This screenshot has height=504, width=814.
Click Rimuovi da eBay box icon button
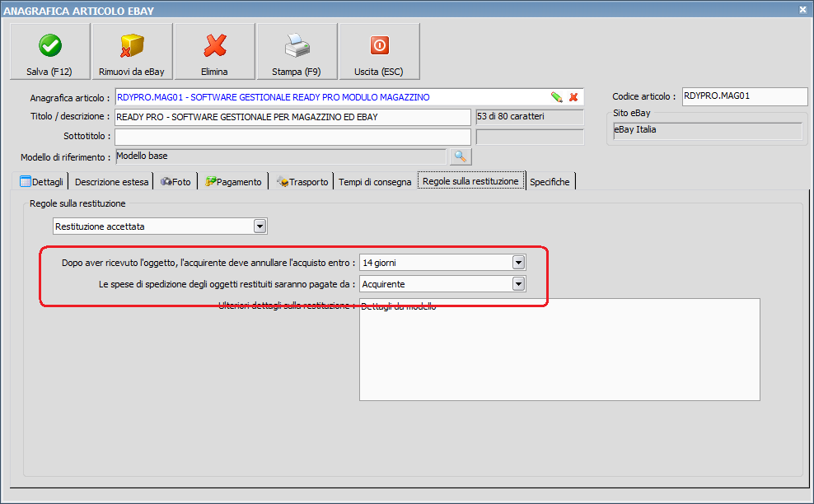point(132,51)
